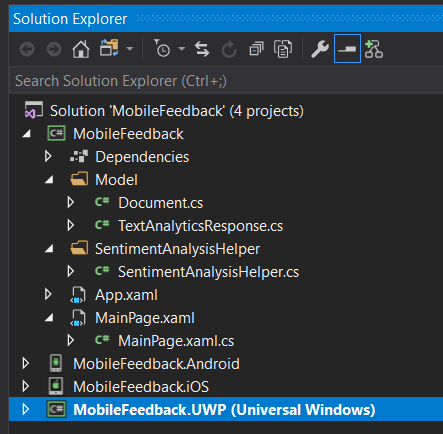443x434 pixels.
Task: Toggle Show All Files icon
Action: (x=283, y=49)
